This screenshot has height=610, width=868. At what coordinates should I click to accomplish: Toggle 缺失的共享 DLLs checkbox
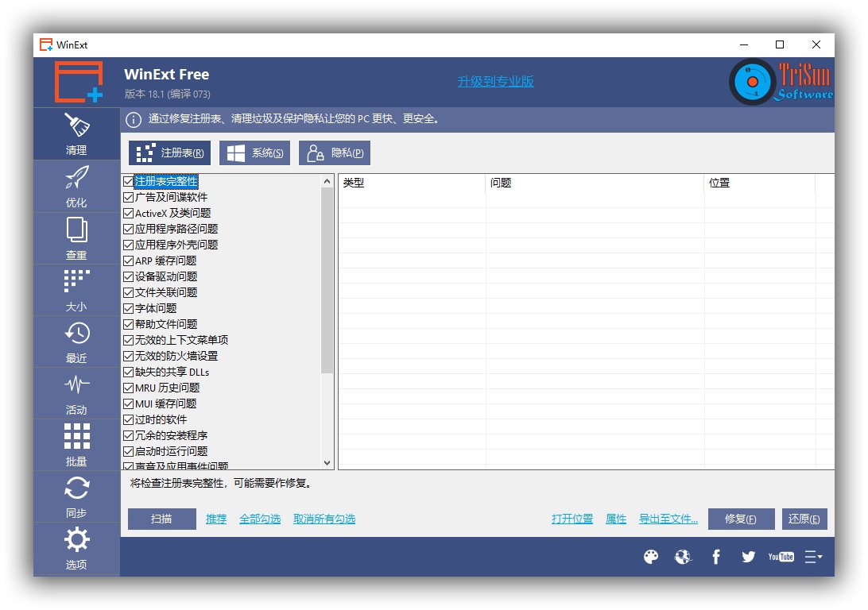(129, 373)
